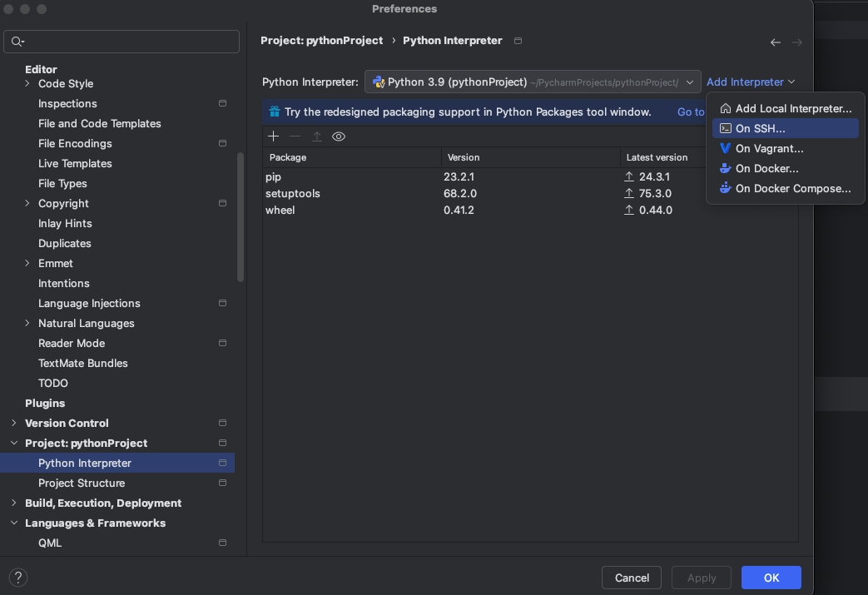Screen dimensions: 868x595
Task: Toggle the show early releases eye icon
Action: click(x=339, y=136)
